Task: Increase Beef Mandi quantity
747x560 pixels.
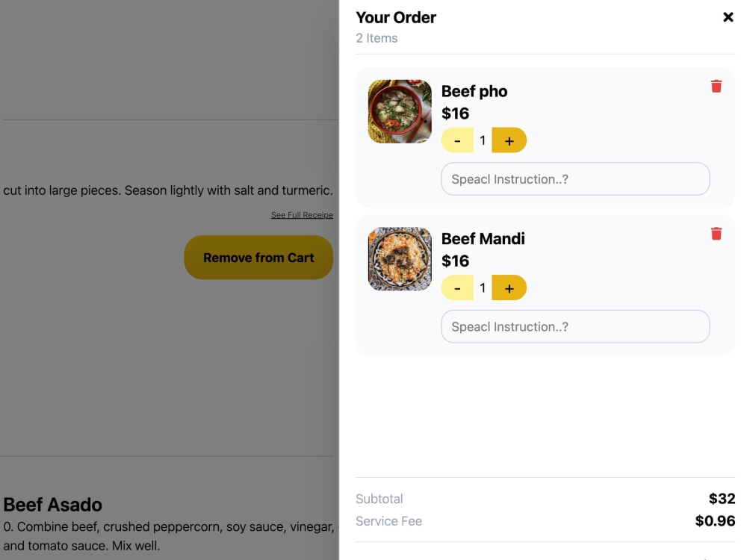Action: click(x=509, y=288)
